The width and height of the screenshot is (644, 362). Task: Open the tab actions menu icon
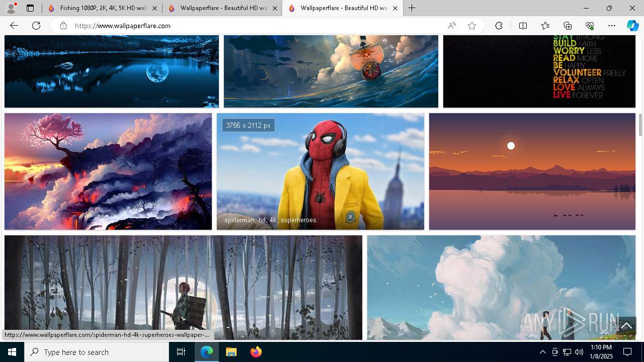[x=30, y=8]
